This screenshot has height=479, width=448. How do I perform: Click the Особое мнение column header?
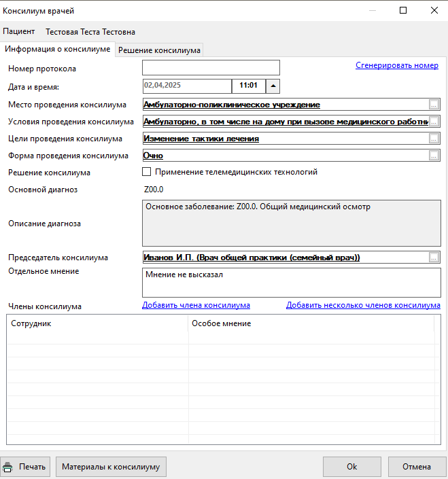click(x=311, y=323)
